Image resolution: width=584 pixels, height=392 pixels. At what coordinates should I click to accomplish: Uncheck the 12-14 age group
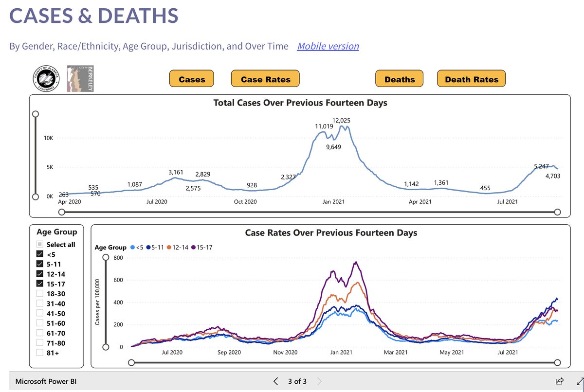(39, 274)
